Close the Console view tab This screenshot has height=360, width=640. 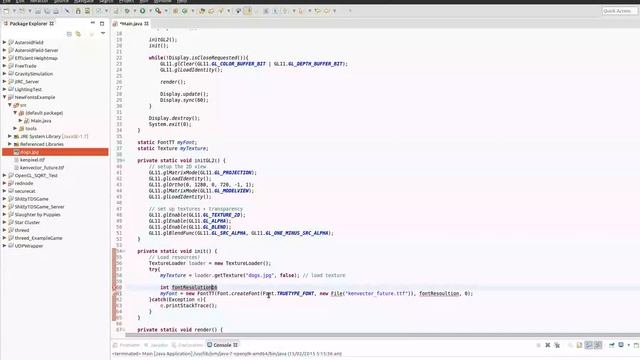click(235, 345)
